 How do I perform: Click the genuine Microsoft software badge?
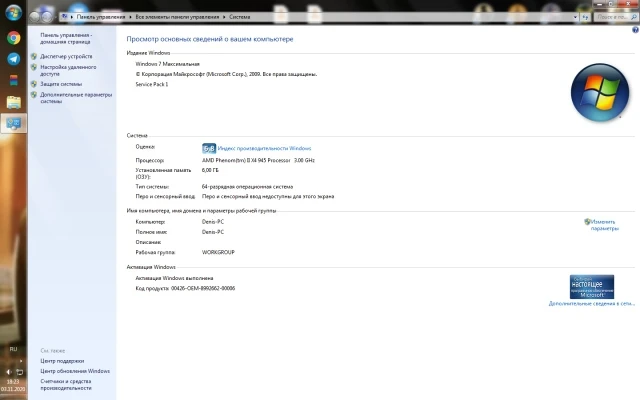[592, 287]
